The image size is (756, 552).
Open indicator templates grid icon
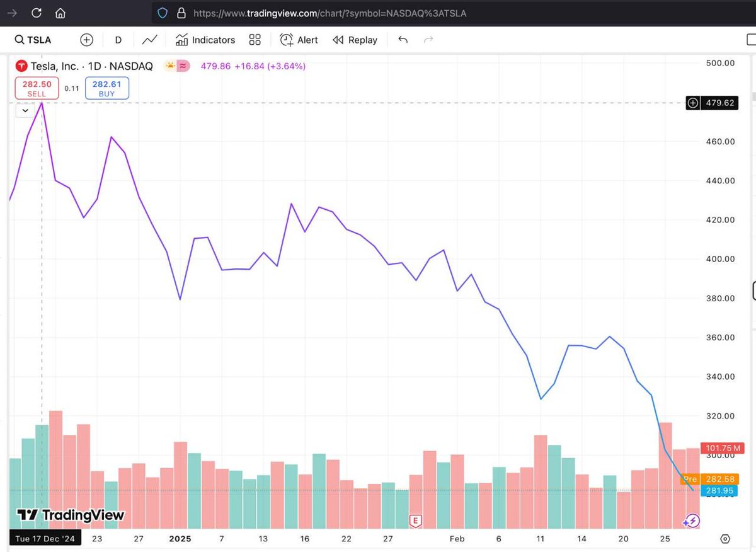255,40
